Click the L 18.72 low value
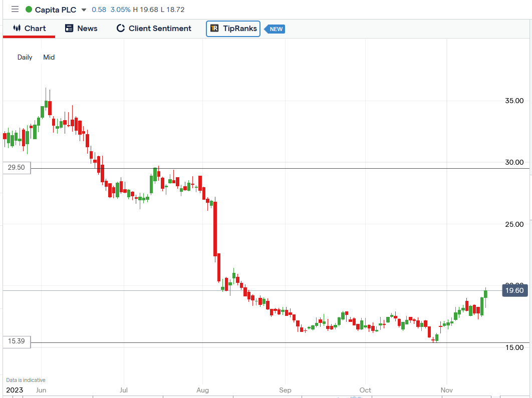This screenshot has height=398, width=532. [173, 10]
